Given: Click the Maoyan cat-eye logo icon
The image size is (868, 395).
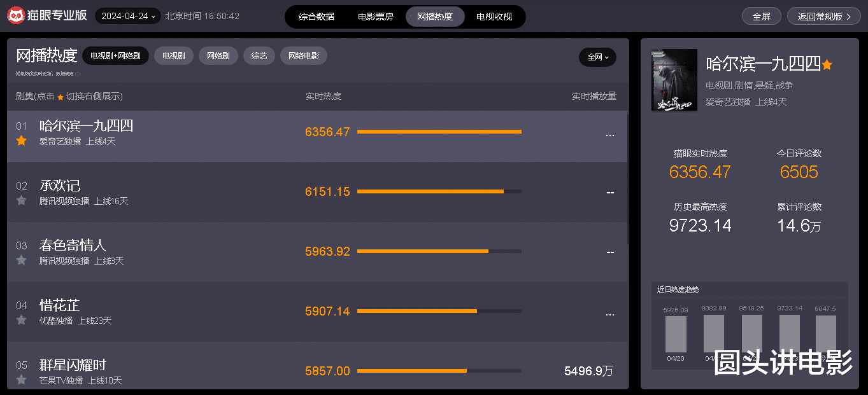Looking at the screenshot, I should pos(17,16).
